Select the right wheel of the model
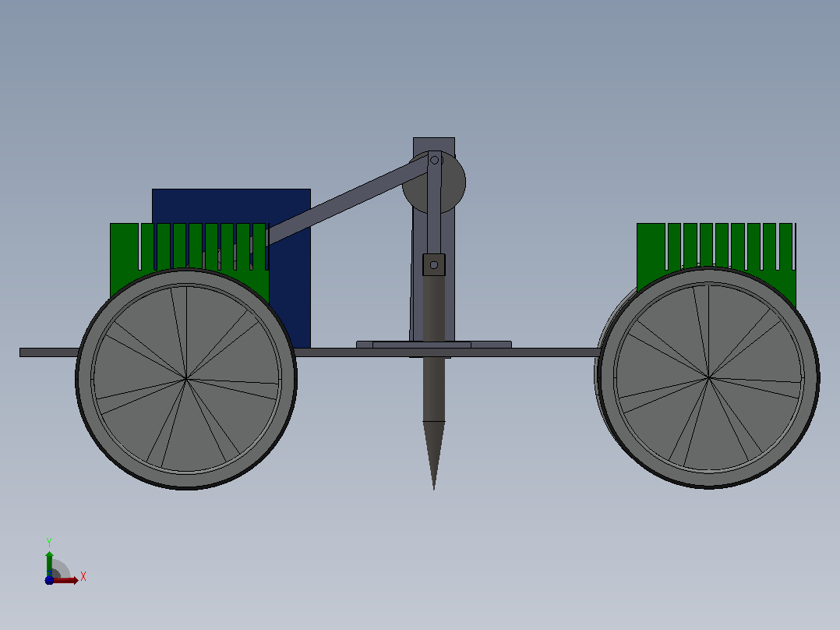840x630 pixels. click(x=709, y=377)
